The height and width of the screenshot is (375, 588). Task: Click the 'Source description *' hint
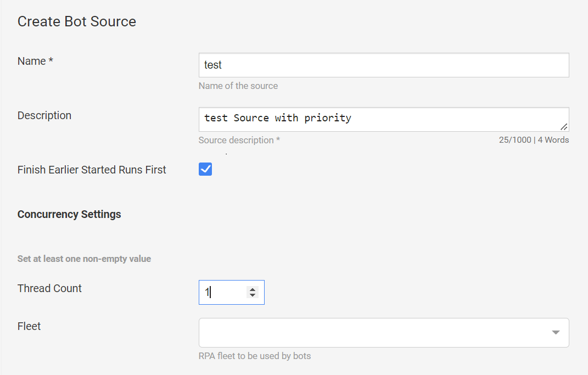coord(239,140)
